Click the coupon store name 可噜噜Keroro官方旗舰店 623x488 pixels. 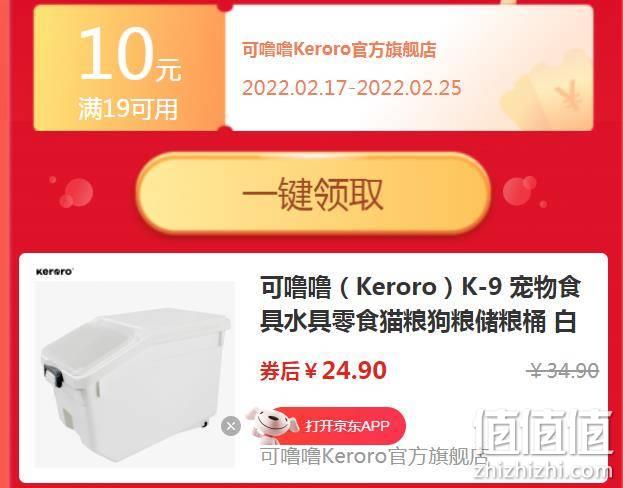click(339, 50)
